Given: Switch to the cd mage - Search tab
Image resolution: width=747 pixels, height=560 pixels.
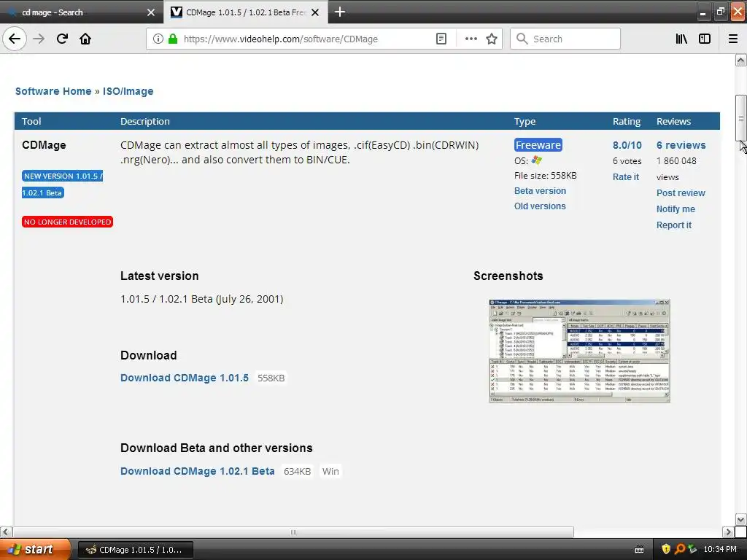Looking at the screenshot, I should 82,12.
